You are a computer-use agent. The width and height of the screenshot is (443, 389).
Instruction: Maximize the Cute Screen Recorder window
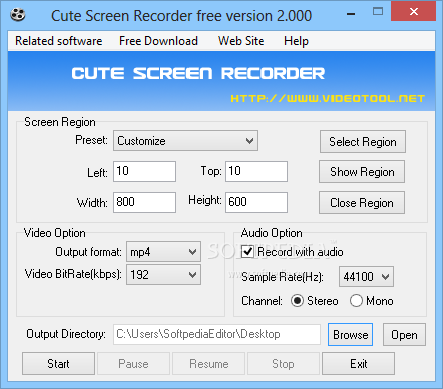(378, 12)
